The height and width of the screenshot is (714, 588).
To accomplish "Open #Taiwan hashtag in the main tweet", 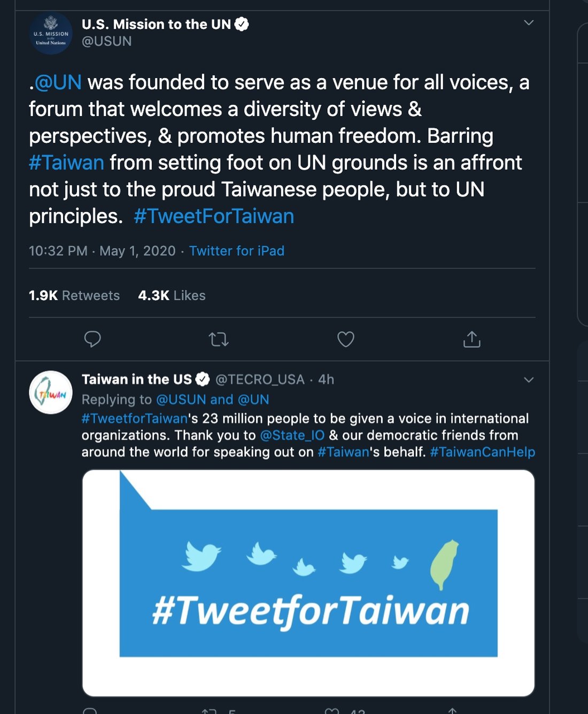I will (67, 163).
